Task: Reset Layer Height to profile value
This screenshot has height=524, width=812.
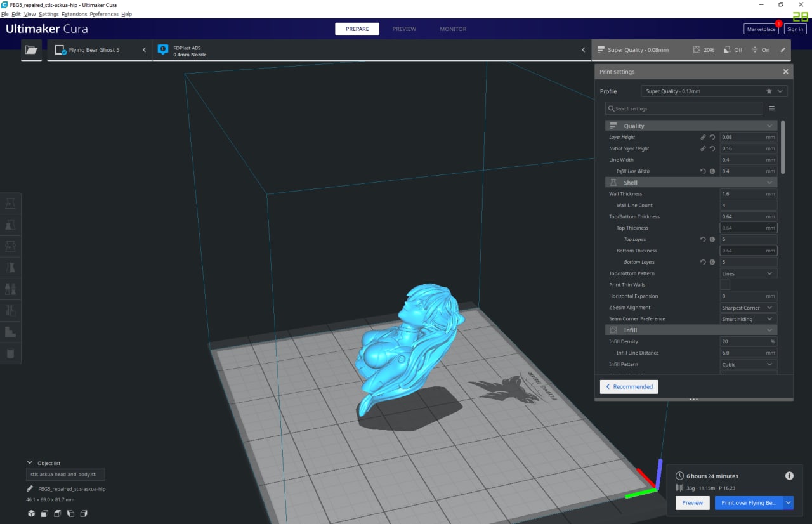Action: point(712,137)
